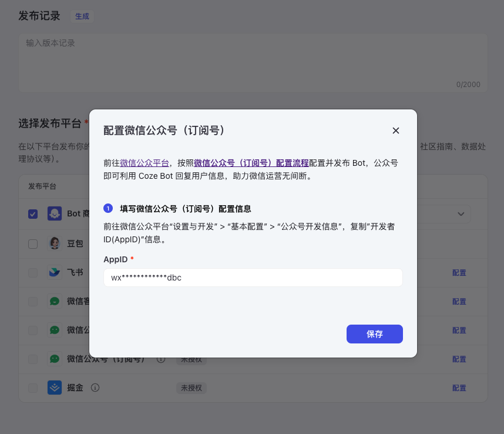Expand the dropdown chevron in Bot store row
The width and height of the screenshot is (504, 434).
pyautogui.click(x=461, y=214)
